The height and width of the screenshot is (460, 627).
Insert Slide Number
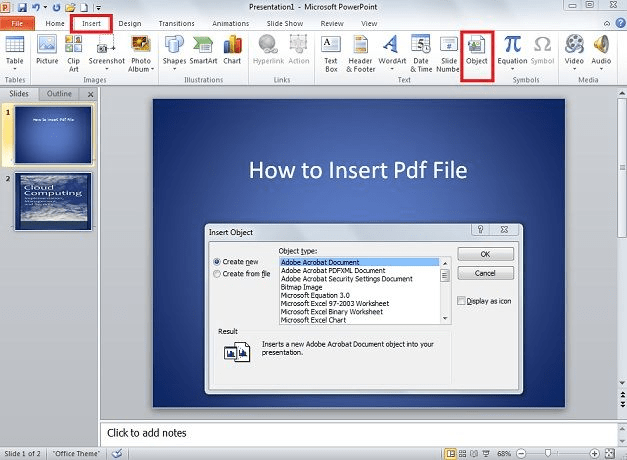[x=448, y=54]
